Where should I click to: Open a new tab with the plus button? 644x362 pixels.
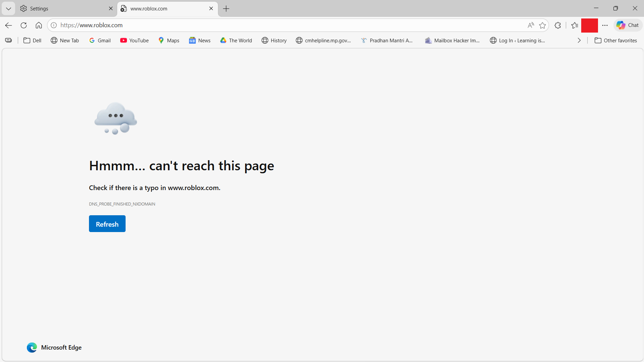point(226,9)
